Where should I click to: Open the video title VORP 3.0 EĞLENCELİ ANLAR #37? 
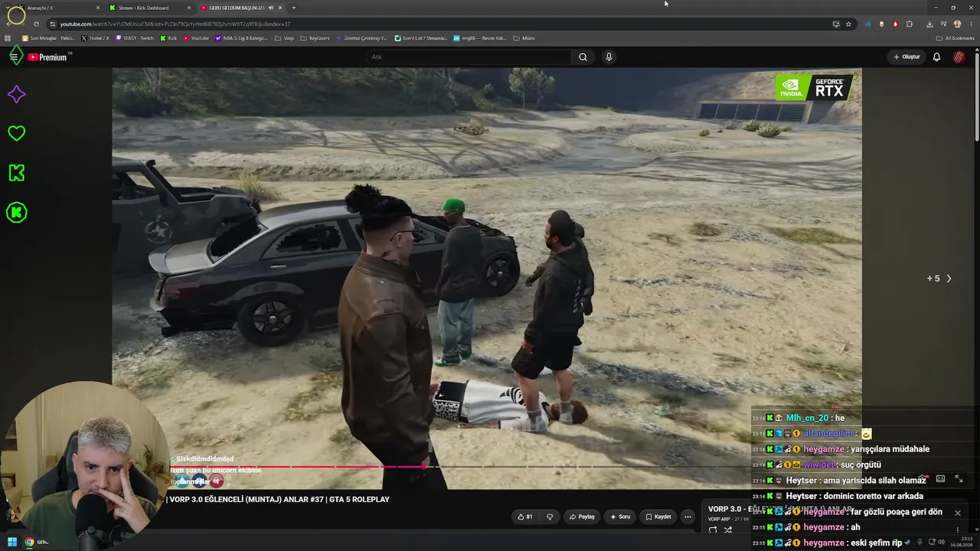(x=279, y=500)
